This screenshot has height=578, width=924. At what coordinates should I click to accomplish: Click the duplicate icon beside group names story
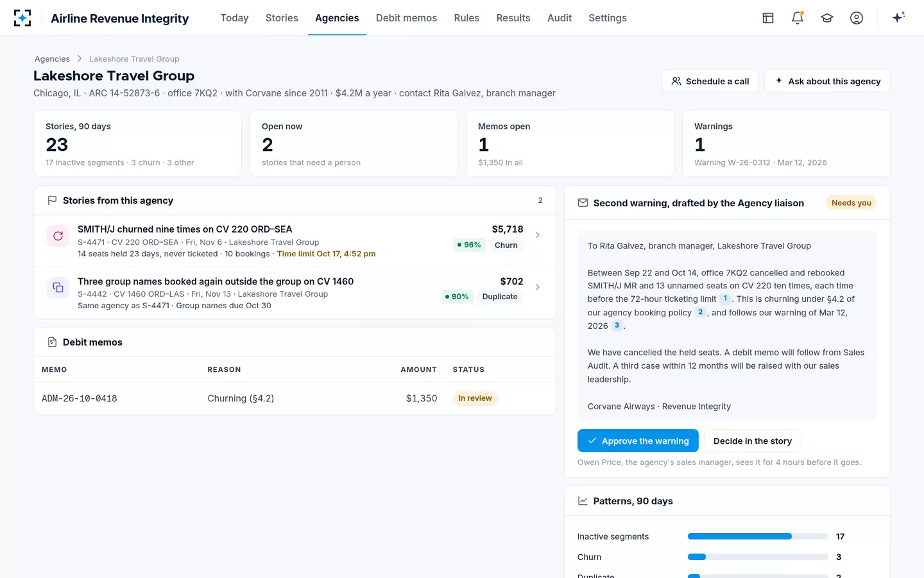click(x=58, y=288)
